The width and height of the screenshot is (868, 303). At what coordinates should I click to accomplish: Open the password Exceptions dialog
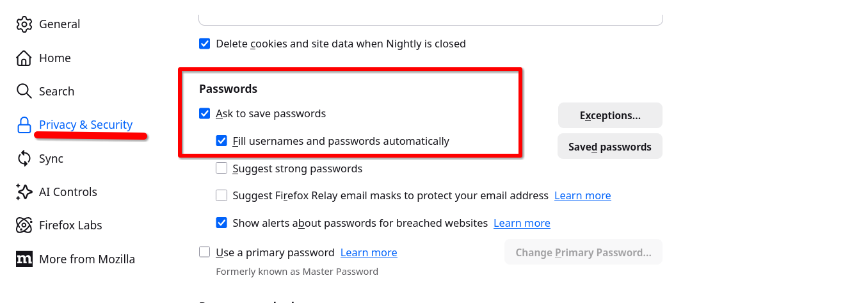(610, 115)
